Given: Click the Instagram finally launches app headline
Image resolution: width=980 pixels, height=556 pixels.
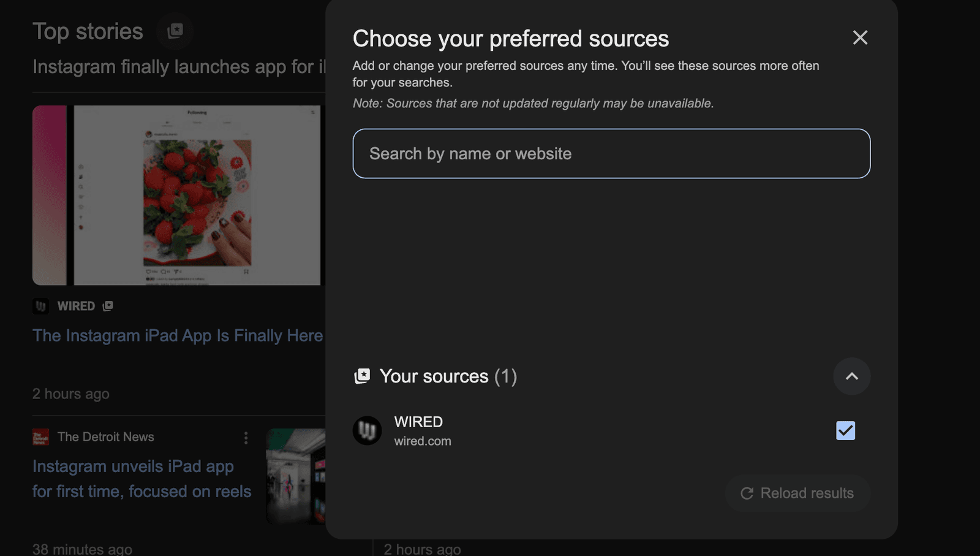Looking at the screenshot, I should (179, 67).
